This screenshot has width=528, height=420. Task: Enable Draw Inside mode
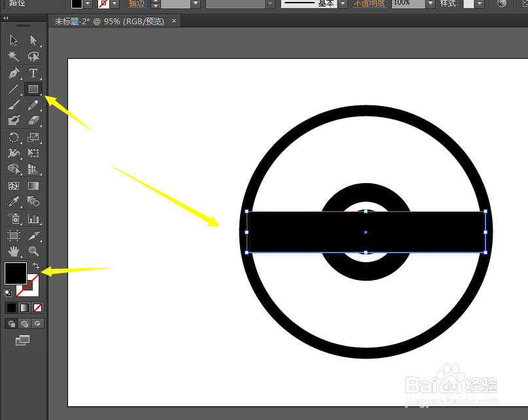(37, 324)
